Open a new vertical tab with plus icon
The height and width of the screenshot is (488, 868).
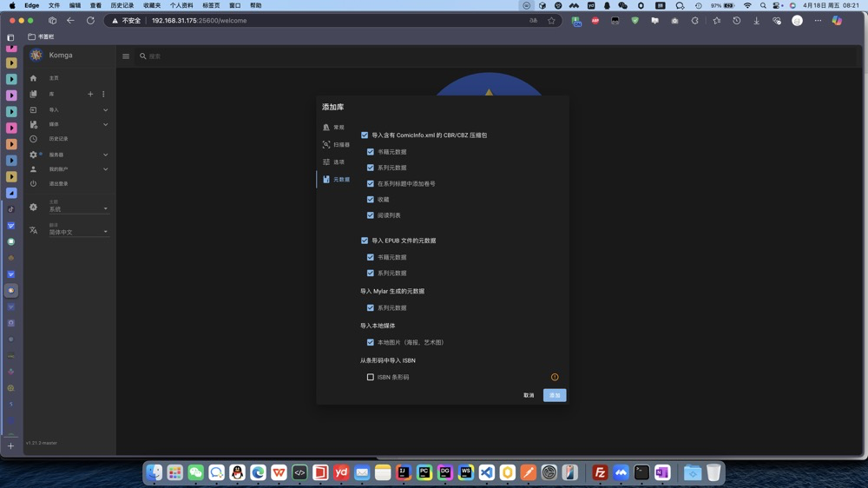click(x=10, y=446)
